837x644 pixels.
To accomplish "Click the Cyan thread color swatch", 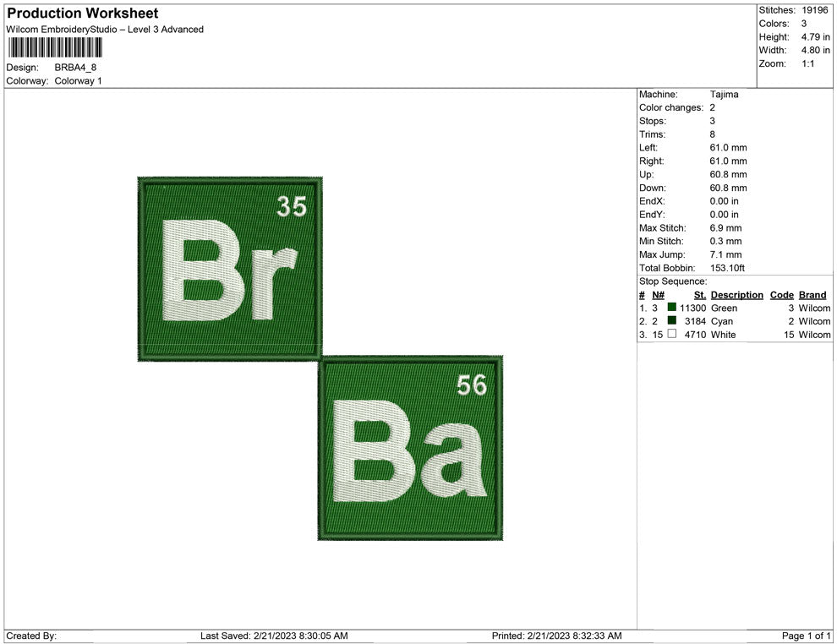I will [672, 320].
